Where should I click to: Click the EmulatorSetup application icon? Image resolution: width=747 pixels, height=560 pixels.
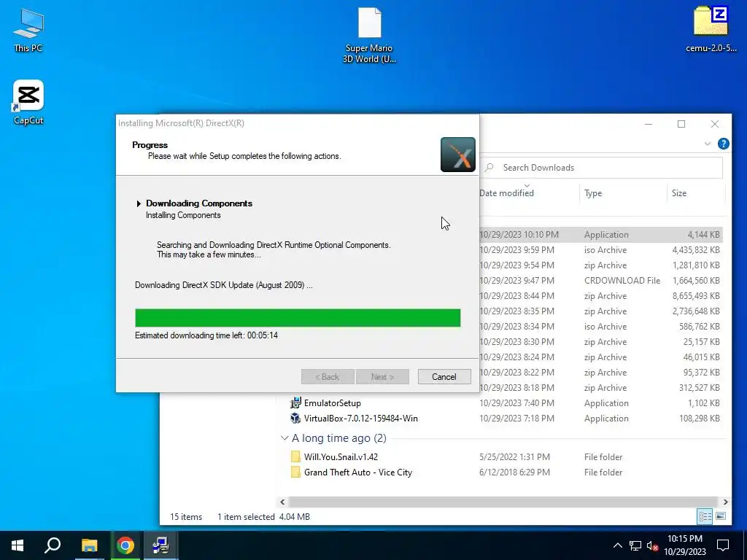pyautogui.click(x=295, y=402)
